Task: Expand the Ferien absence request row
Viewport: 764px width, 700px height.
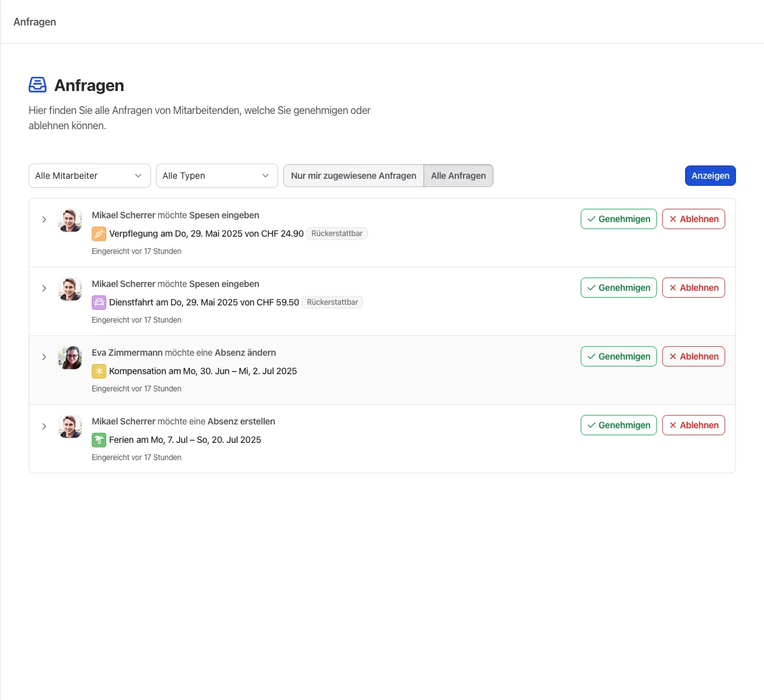Action: pos(44,426)
